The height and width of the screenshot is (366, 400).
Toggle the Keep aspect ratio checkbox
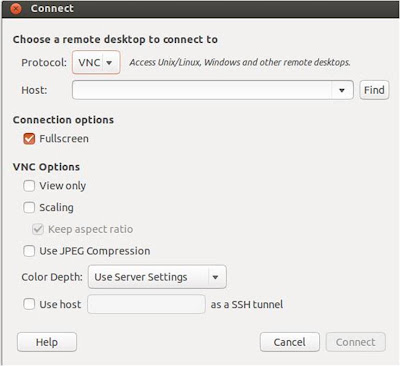[x=38, y=229]
